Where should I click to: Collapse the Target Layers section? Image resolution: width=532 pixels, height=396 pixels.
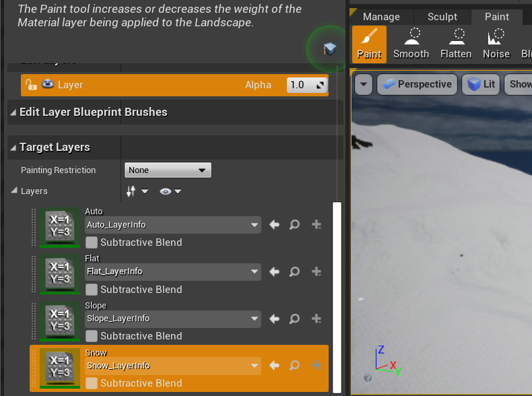(x=13, y=147)
